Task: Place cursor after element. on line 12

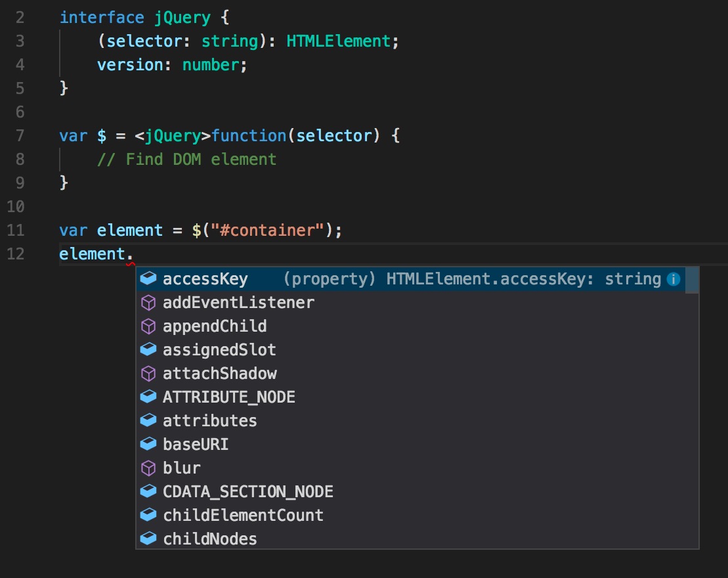Action: click(x=134, y=254)
